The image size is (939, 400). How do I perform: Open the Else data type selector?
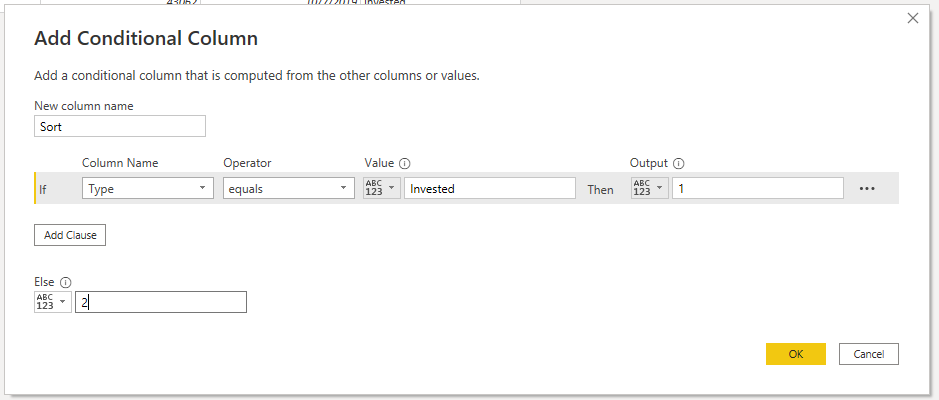point(53,302)
